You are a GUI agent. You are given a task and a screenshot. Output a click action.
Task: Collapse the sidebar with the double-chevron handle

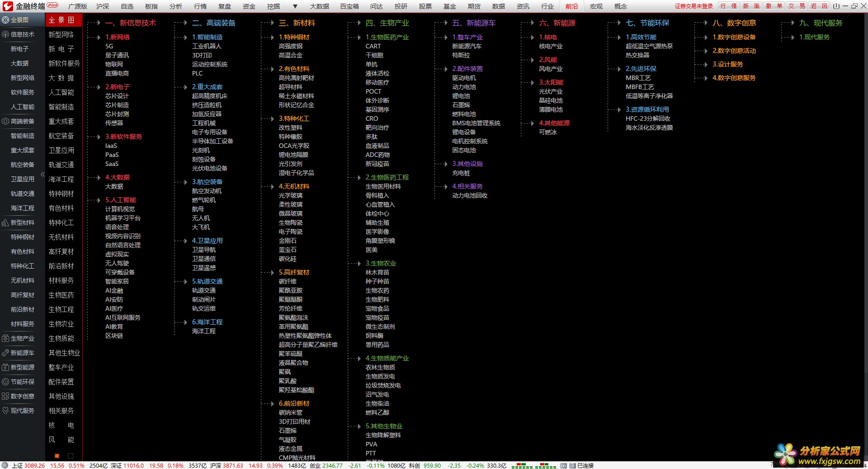point(42,175)
